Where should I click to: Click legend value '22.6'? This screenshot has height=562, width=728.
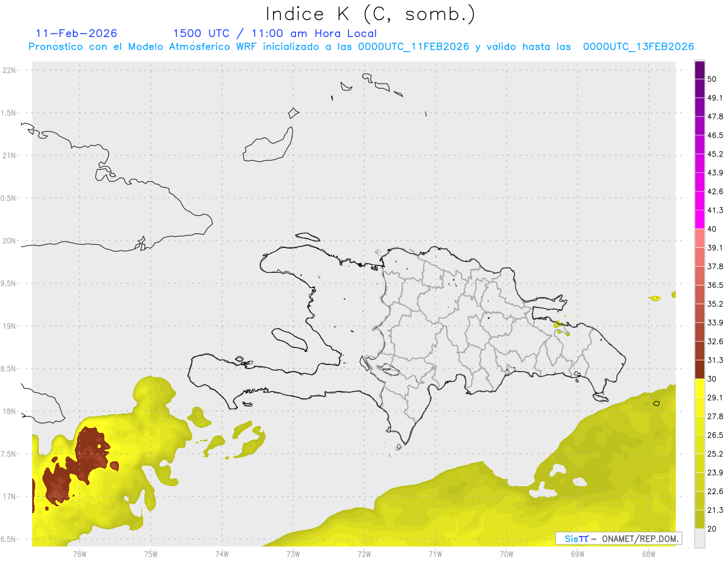715,491
